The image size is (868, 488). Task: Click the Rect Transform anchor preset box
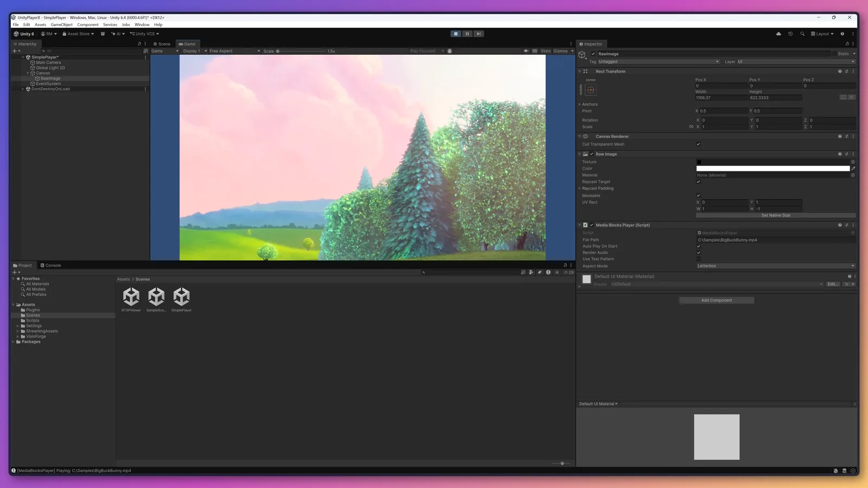pos(591,90)
